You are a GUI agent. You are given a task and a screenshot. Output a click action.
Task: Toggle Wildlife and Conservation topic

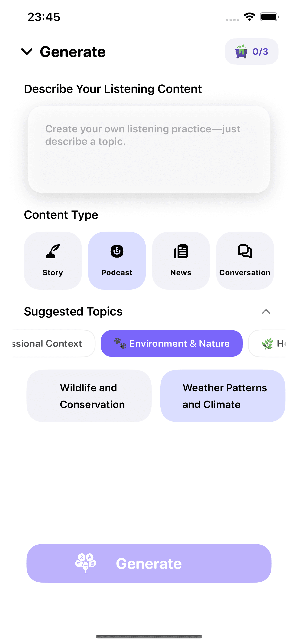click(x=89, y=396)
